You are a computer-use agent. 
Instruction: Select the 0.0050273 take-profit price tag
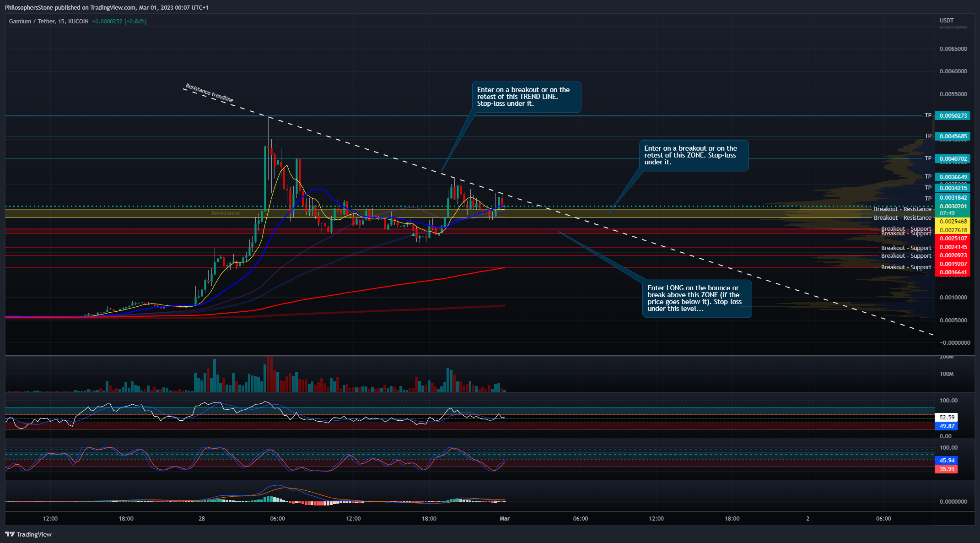pyautogui.click(x=953, y=115)
